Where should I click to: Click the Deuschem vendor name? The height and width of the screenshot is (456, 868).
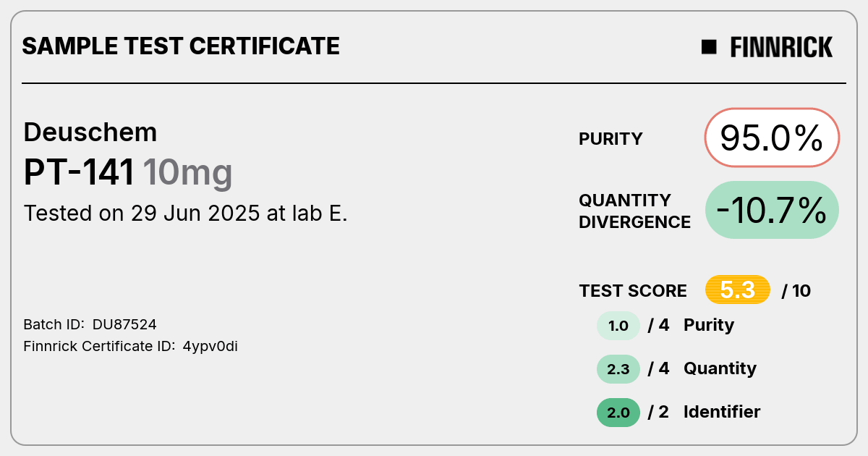click(90, 132)
